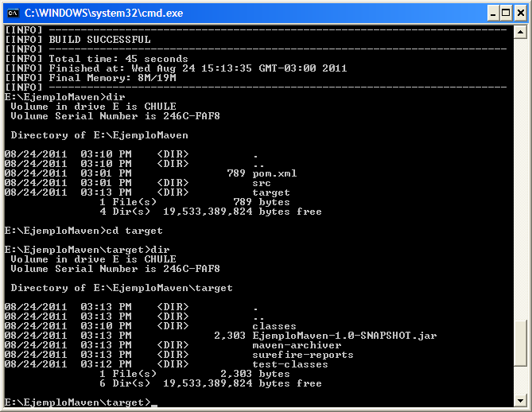Click the '1 File(s) 789 bytes' summary line
Image resolution: width=532 pixels, height=412 pixels.
point(195,202)
